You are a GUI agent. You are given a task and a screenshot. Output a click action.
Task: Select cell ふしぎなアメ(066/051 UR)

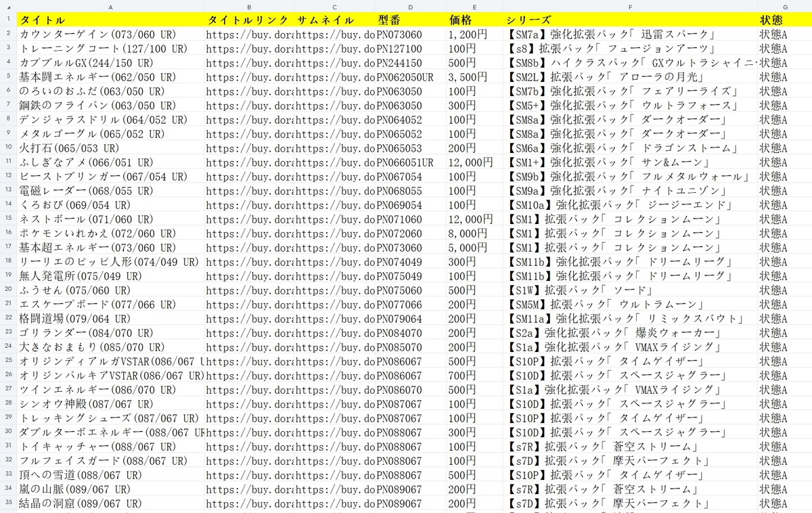(110, 162)
